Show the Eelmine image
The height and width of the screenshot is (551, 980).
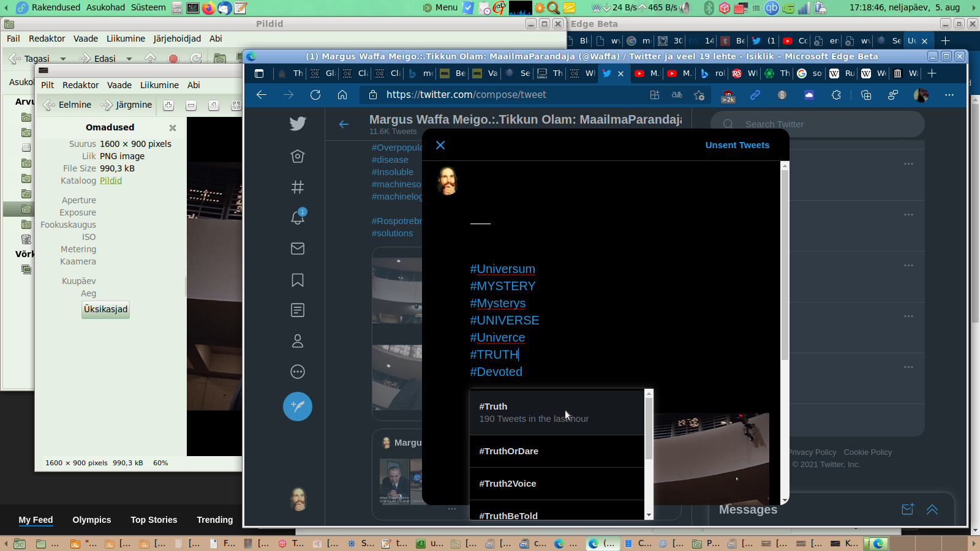tap(68, 105)
